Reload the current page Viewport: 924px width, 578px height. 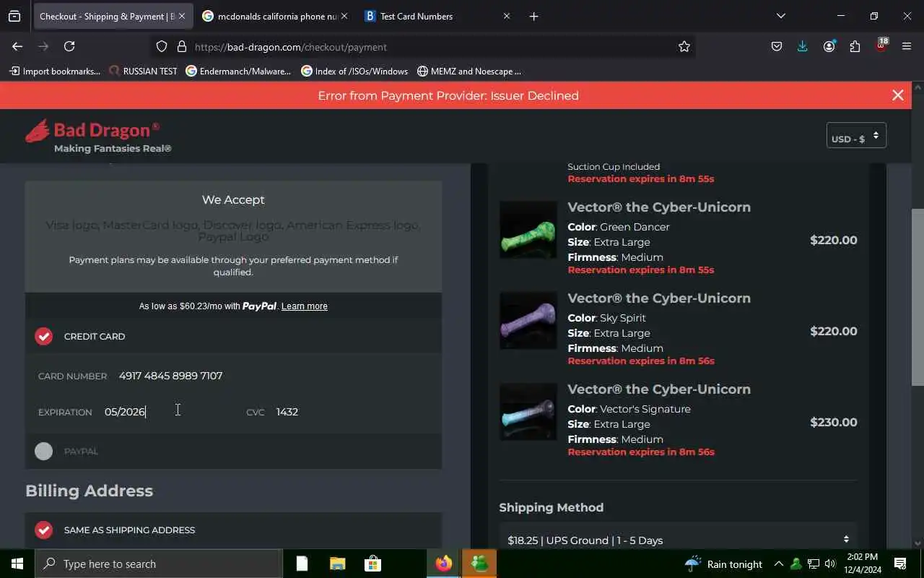pyautogui.click(x=69, y=46)
